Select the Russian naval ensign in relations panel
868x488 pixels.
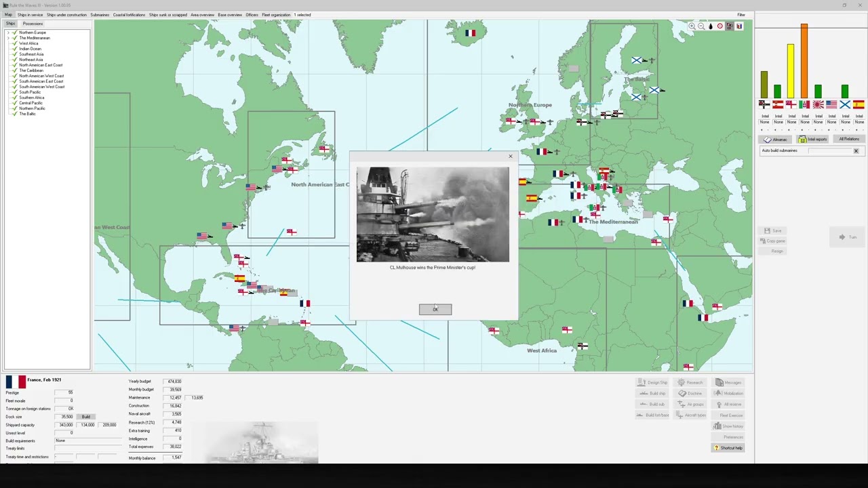[846, 104]
